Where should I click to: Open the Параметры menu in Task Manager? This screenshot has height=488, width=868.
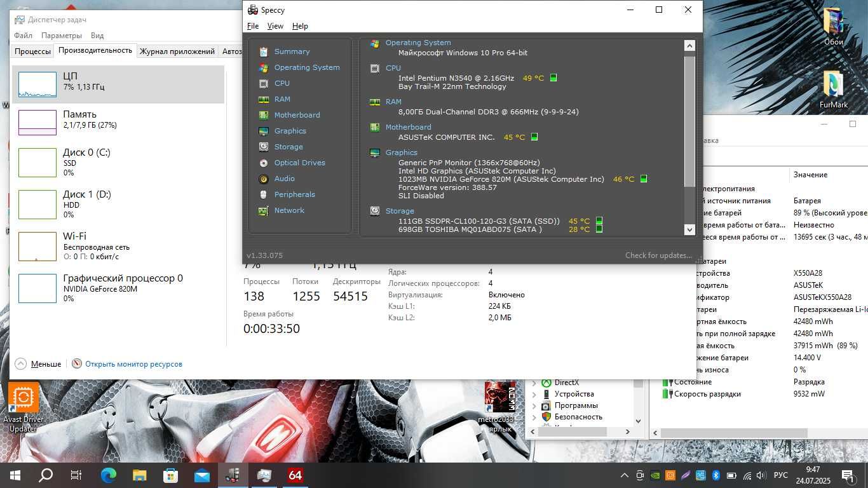click(x=62, y=36)
